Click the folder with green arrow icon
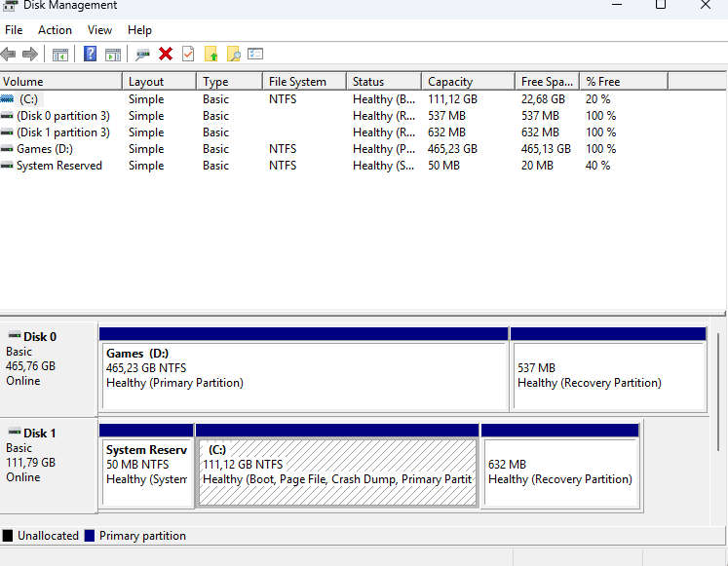Viewport: 728px width, 566px height. [x=211, y=54]
